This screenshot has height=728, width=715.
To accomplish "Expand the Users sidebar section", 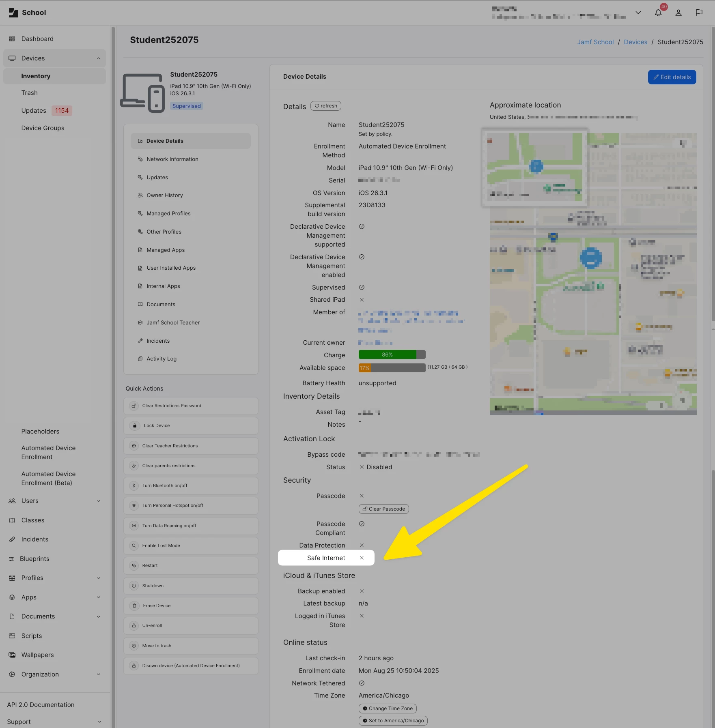I will click(98, 501).
